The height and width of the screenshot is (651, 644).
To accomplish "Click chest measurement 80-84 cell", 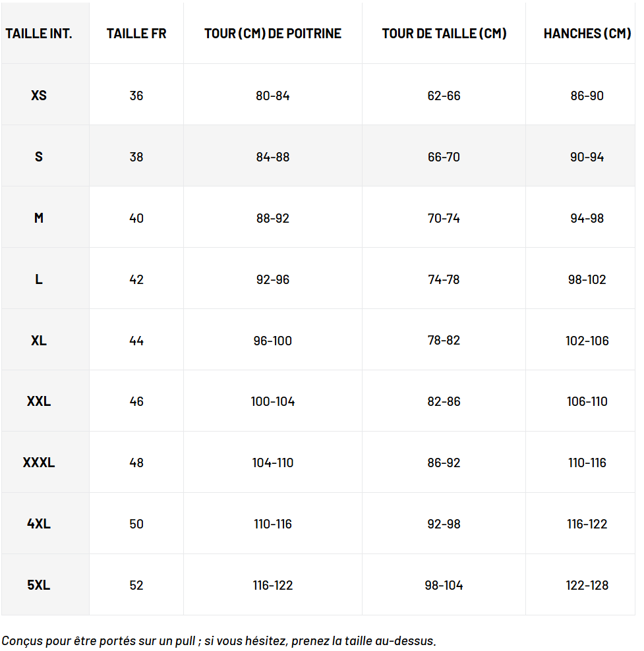I will (x=273, y=96).
